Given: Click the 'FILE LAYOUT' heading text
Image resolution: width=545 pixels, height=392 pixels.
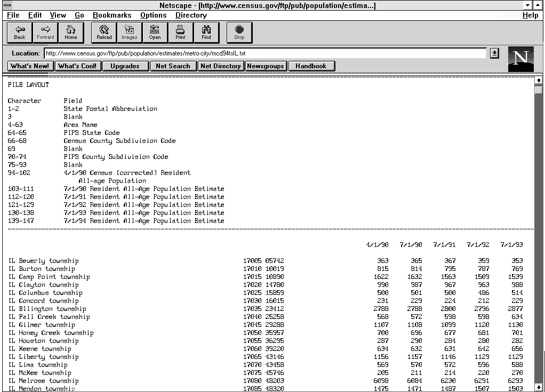Looking at the screenshot, I should click(x=28, y=85).
